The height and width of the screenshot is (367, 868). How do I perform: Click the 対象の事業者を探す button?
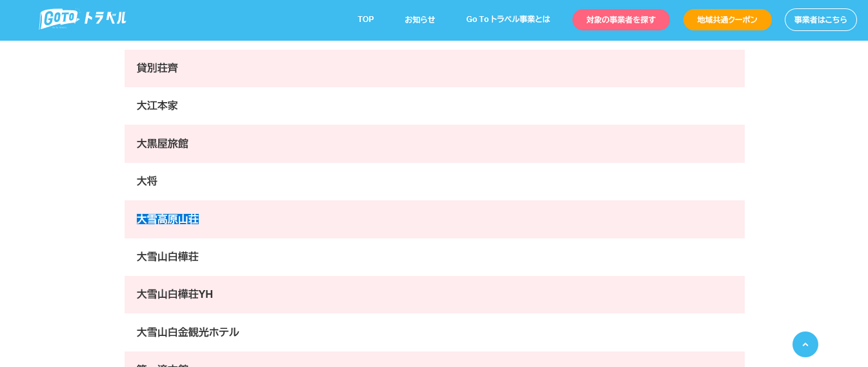point(621,19)
